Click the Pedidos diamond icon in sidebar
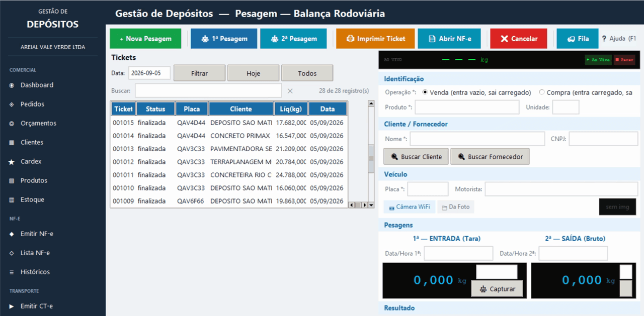The width and height of the screenshot is (644, 316). (x=12, y=104)
